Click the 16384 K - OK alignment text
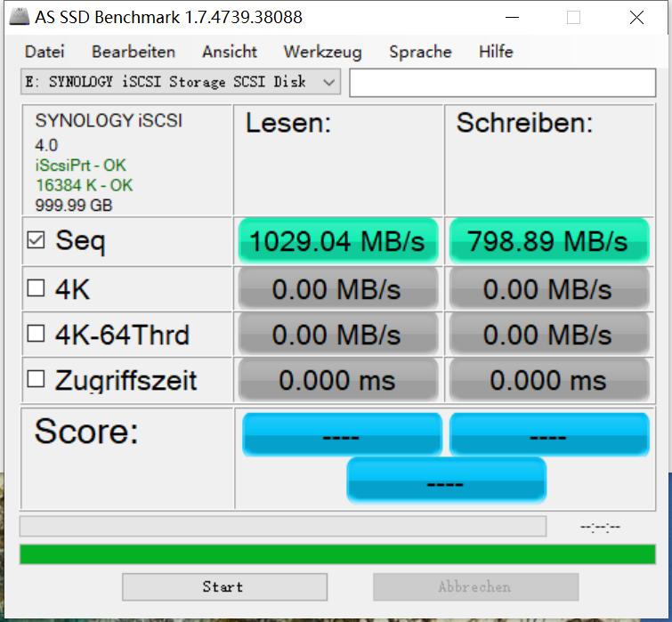This screenshot has height=622, width=672. click(x=85, y=185)
